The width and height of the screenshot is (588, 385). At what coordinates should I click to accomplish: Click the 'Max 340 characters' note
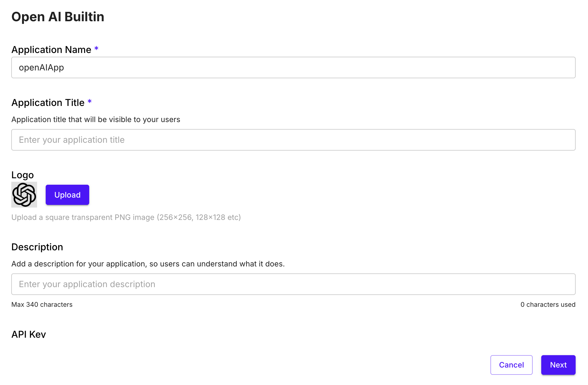pyautogui.click(x=42, y=304)
